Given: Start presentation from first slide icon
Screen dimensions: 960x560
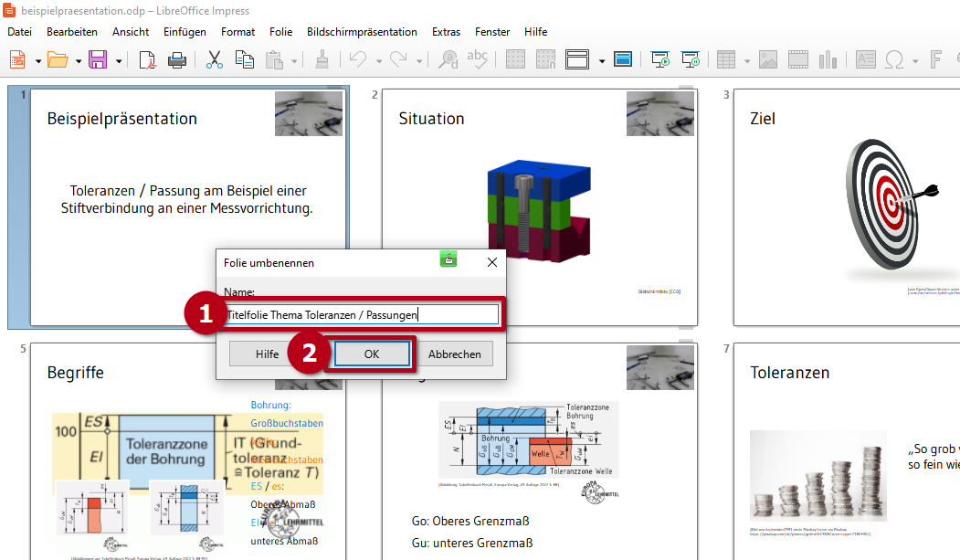Looking at the screenshot, I should click(660, 60).
